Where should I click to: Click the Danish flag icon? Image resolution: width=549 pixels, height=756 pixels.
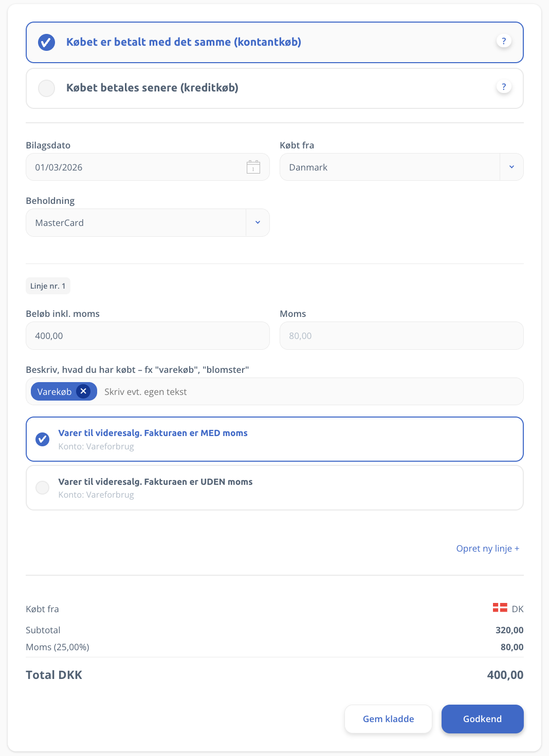pyautogui.click(x=500, y=608)
